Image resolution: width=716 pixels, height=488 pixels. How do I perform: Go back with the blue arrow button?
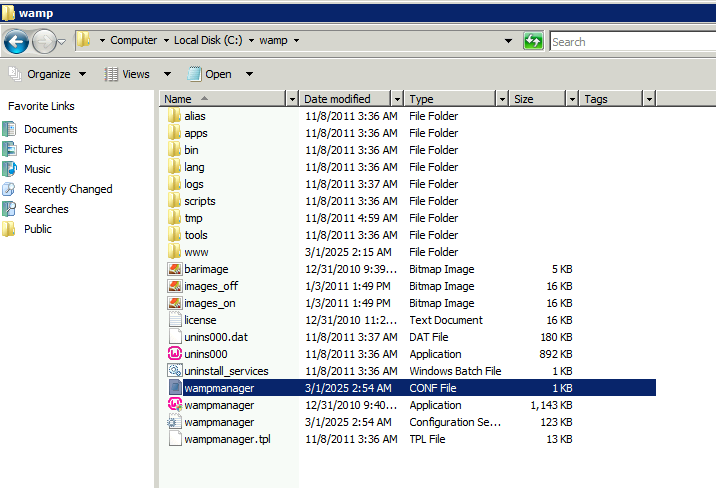[16, 42]
